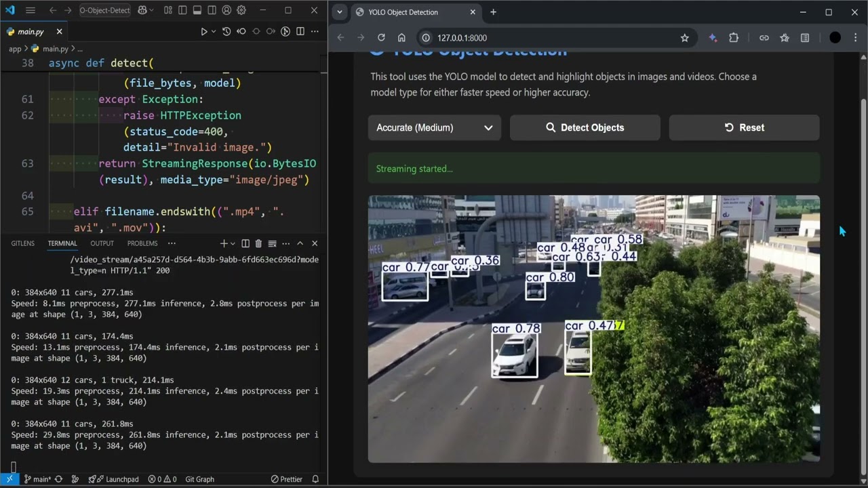The image size is (868, 488).
Task: Open remote window indicator in status bar
Action: click(x=9, y=479)
